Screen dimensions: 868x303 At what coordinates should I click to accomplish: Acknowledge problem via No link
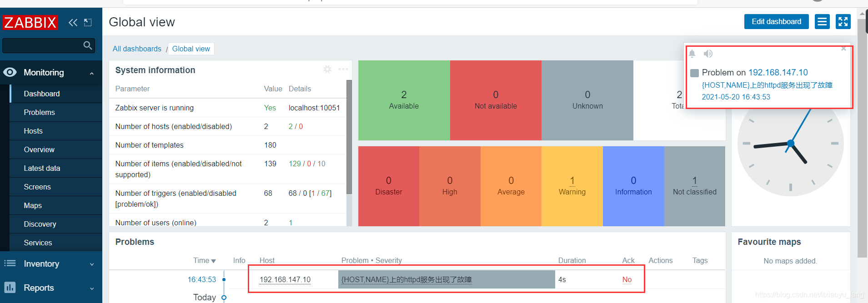click(x=627, y=279)
